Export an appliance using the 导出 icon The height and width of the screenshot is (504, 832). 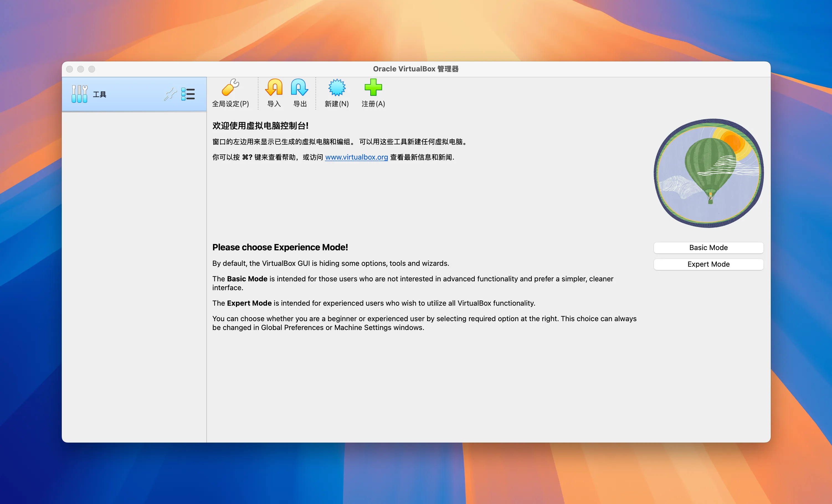(x=299, y=93)
